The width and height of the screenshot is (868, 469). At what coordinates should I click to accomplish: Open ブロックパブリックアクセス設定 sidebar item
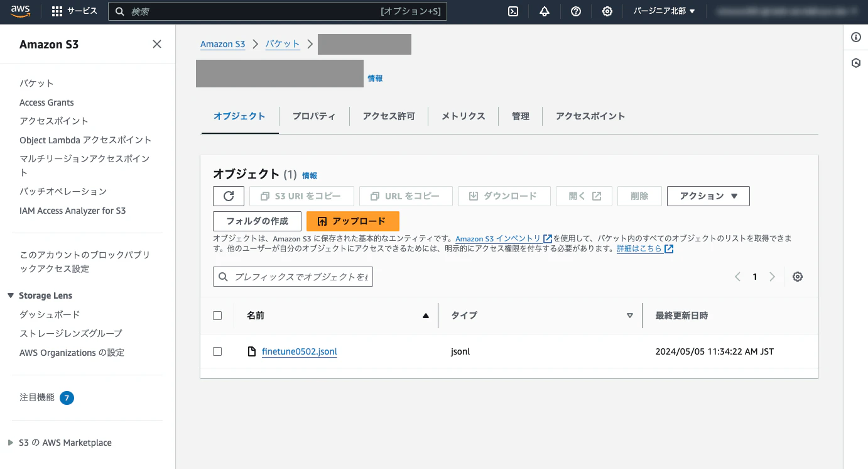(85, 262)
